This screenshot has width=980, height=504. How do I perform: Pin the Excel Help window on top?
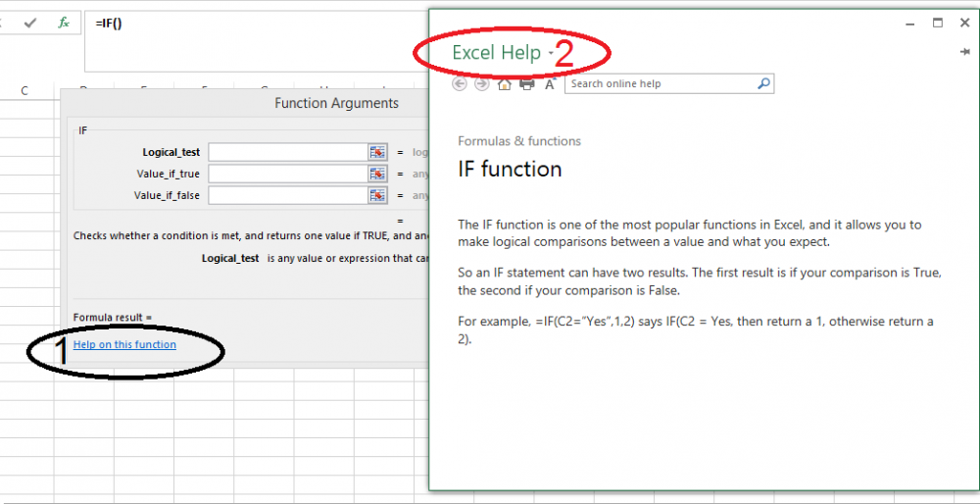click(x=965, y=52)
